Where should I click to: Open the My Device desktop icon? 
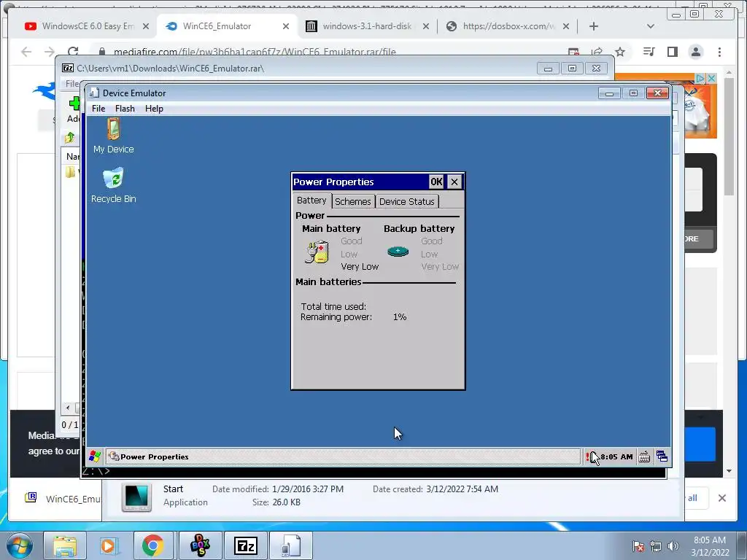point(113,136)
